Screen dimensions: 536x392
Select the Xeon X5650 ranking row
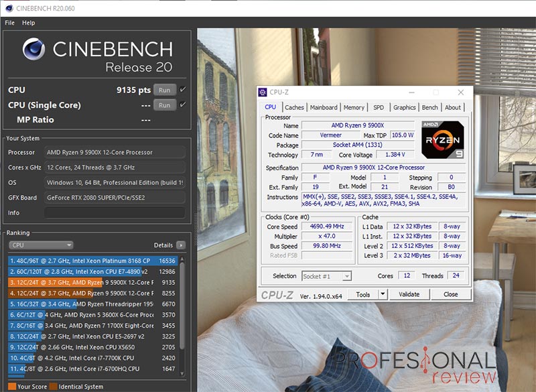pyautogui.click(x=92, y=347)
